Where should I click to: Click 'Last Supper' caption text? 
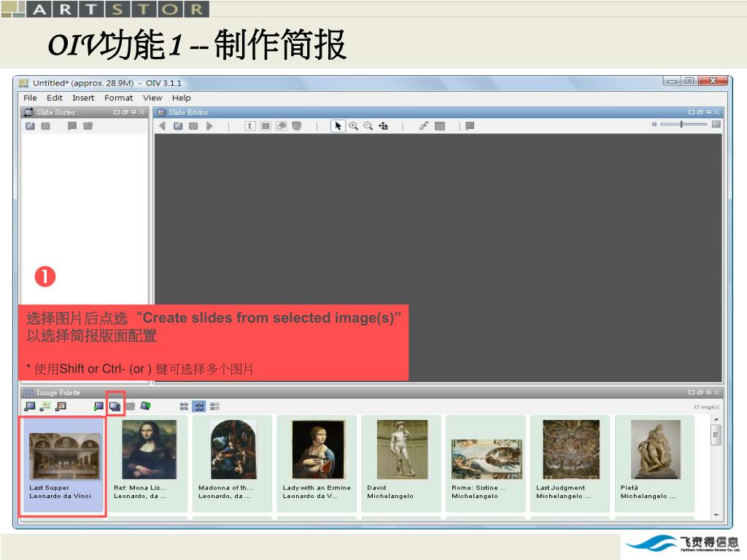(x=49, y=488)
